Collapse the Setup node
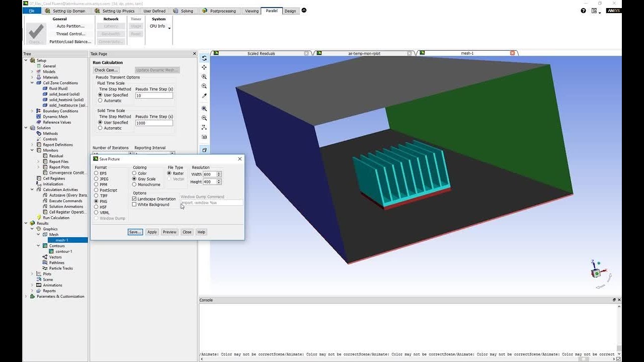This screenshot has width=644, height=362. pos(26,61)
